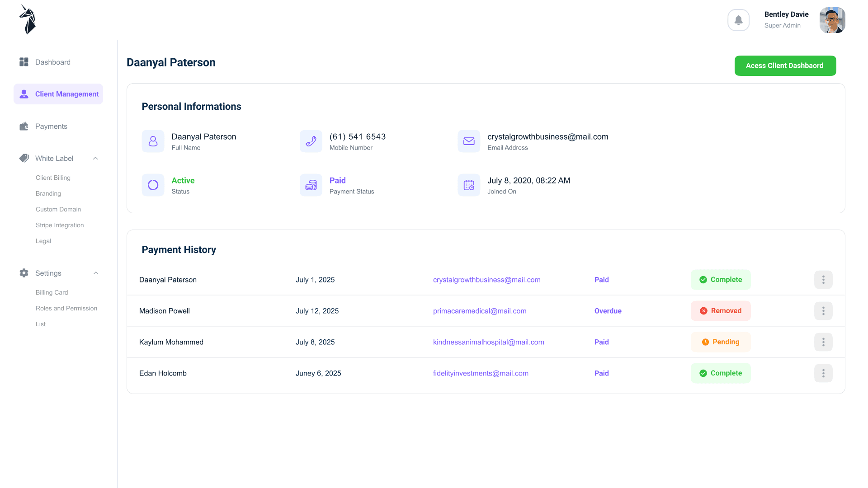Open three-dot menu for Daanyal Paterson row

pyautogui.click(x=823, y=280)
